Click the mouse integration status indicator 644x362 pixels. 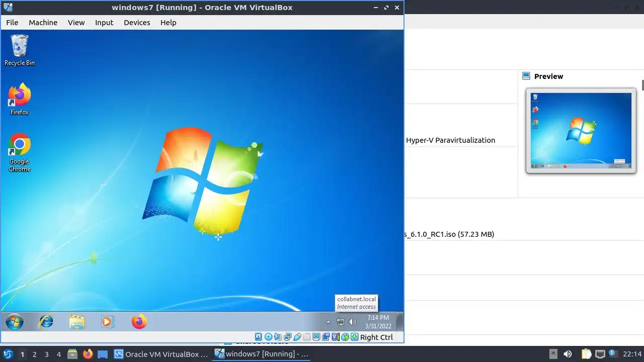[345, 337]
